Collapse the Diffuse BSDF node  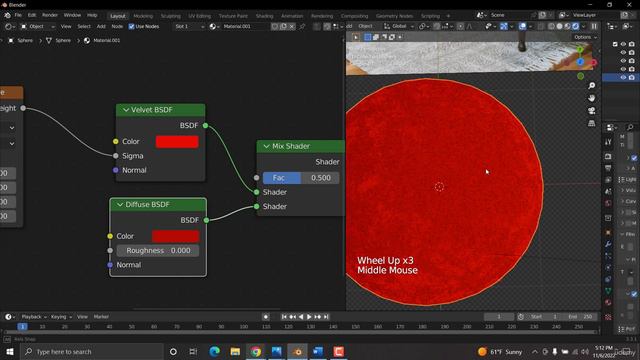tap(120, 204)
